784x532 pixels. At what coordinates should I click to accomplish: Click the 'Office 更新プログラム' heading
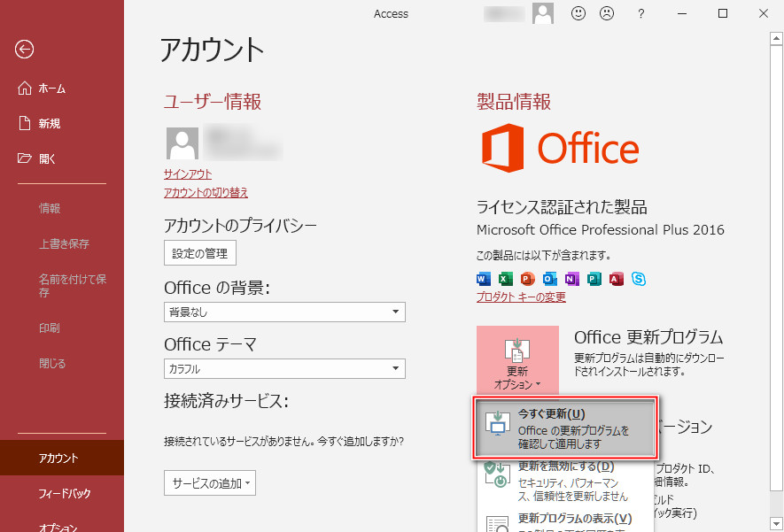click(x=648, y=337)
